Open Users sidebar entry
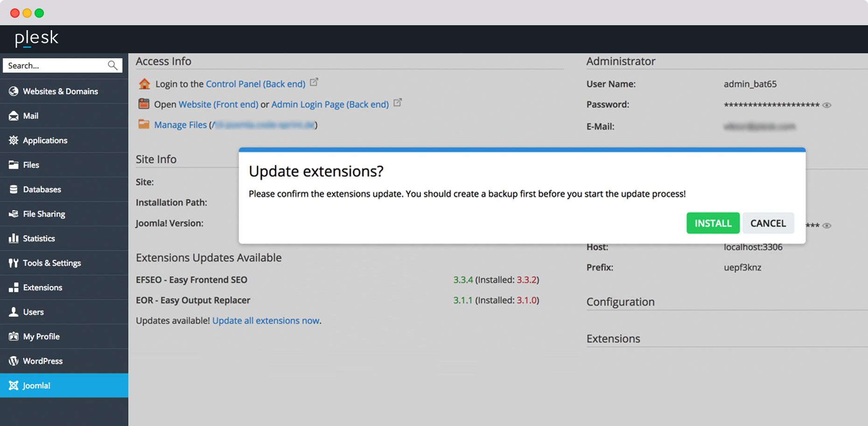Screen dimensions: 868x426 point(64,312)
